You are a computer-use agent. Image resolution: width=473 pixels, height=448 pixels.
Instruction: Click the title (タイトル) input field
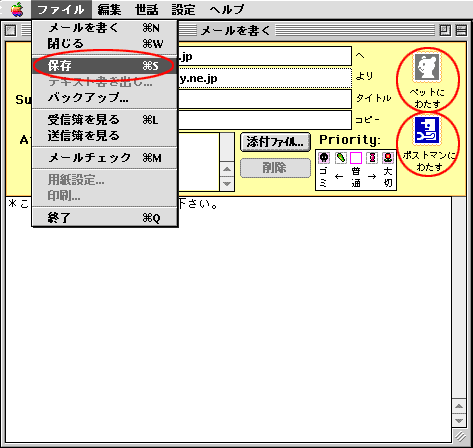(265, 99)
